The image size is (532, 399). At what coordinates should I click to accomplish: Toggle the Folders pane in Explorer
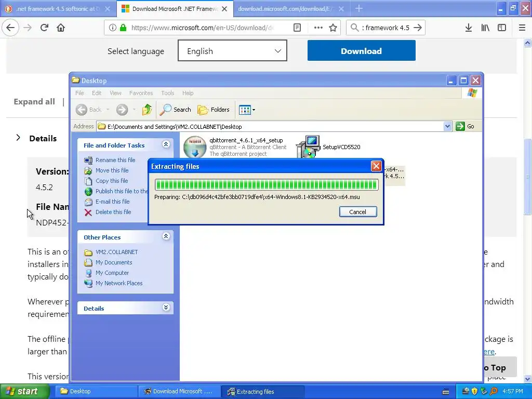214,110
